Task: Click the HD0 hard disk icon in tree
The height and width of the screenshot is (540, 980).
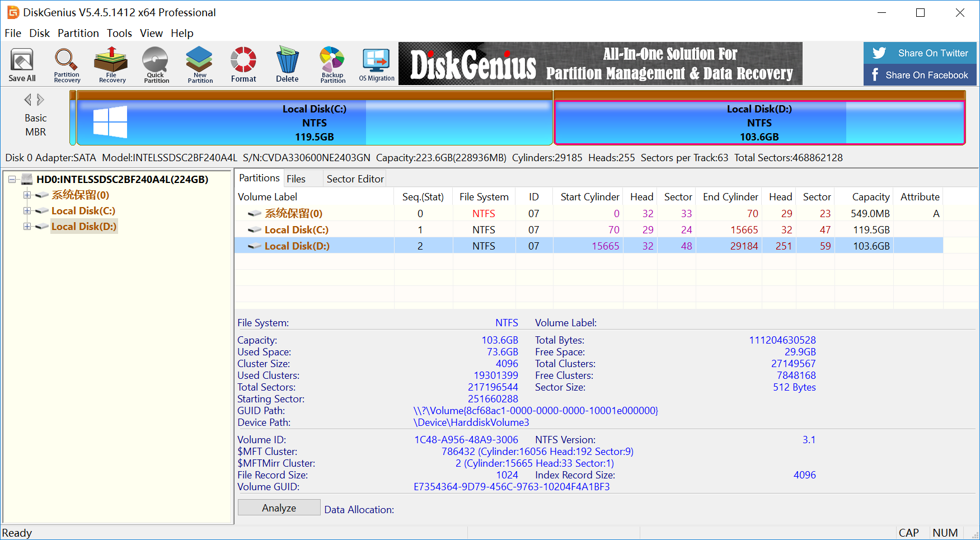Action: pyautogui.click(x=27, y=179)
